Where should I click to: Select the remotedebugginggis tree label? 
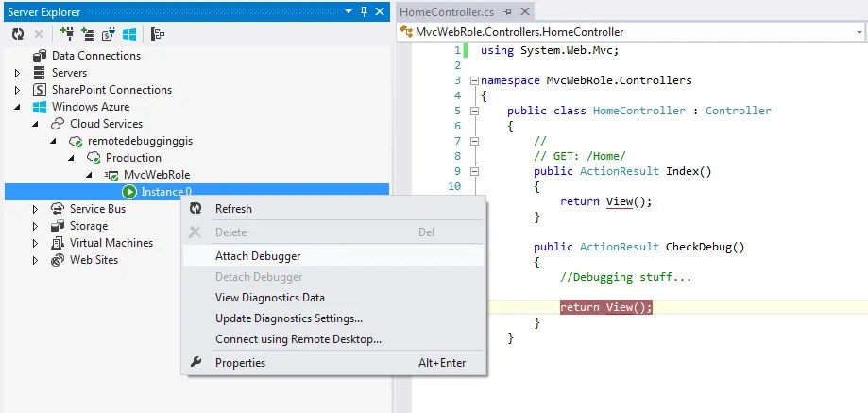(140, 141)
